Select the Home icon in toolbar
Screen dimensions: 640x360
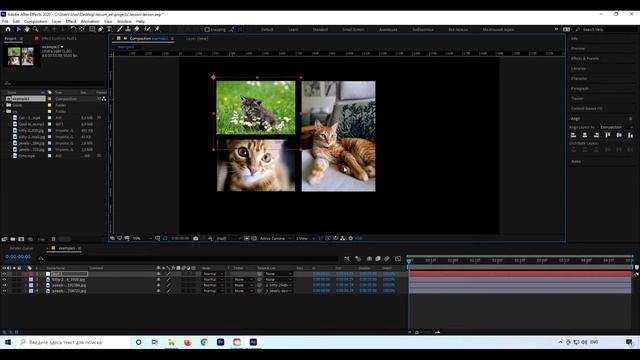tap(8, 29)
